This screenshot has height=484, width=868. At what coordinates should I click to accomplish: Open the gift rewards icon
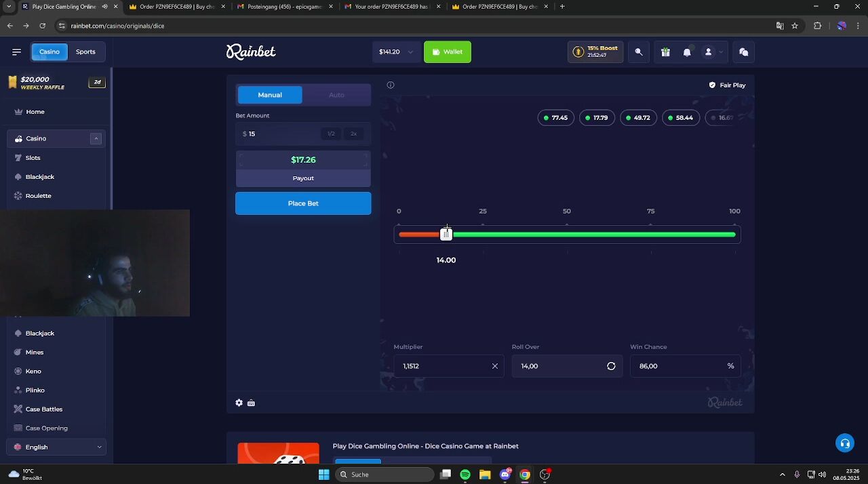pyautogui.click(x=665, y=52)
